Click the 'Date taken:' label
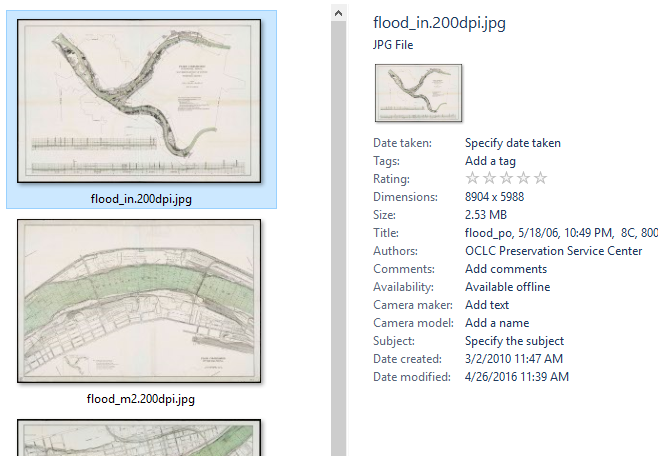658x456 pixels. (x=402, y=143)
